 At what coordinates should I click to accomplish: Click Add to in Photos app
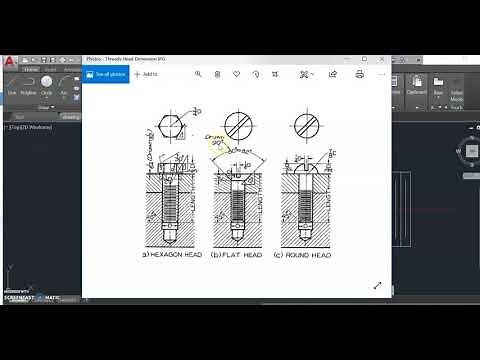(x=146, y=74)
